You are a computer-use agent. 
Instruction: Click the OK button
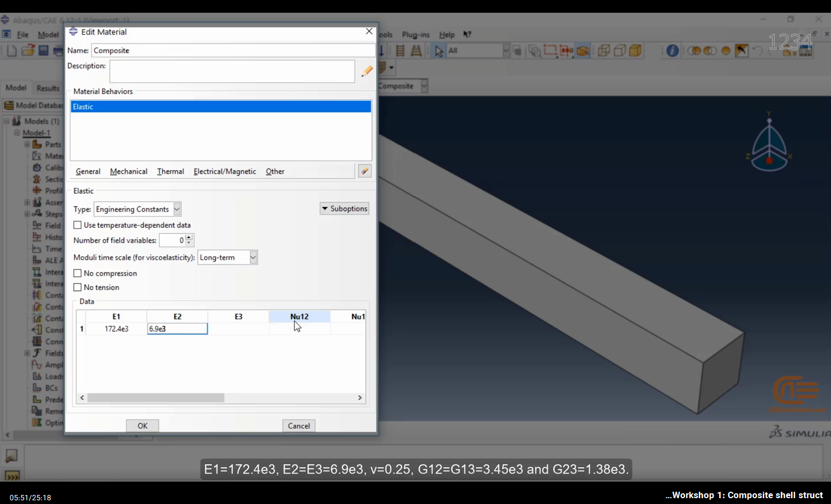(142, 426)
